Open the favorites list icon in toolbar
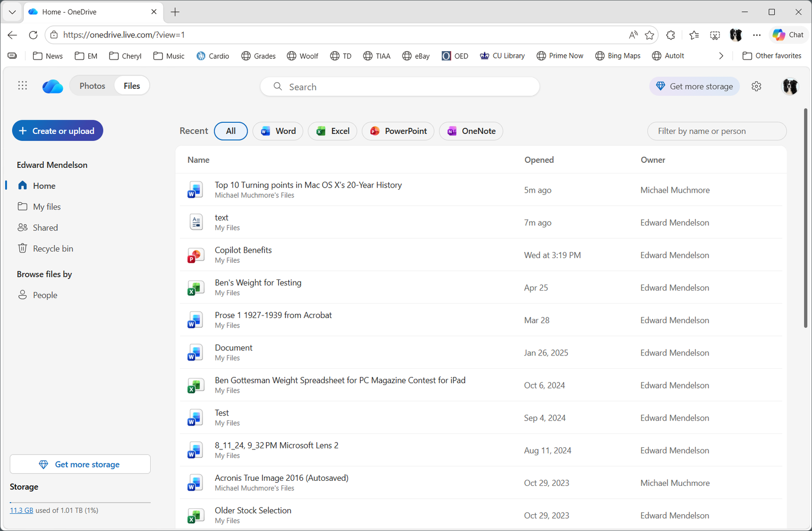The height and width of the screenshot is (531, 812). pos(694,35)
